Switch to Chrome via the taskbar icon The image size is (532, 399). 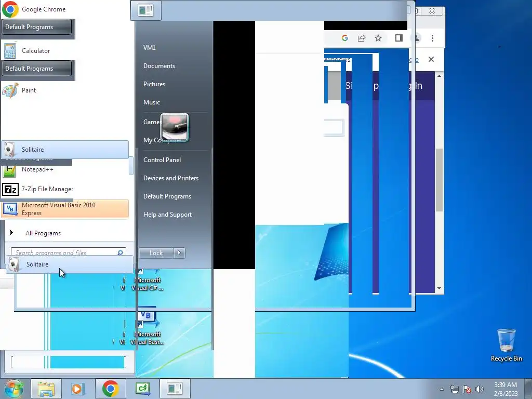(x=110, y=389)
